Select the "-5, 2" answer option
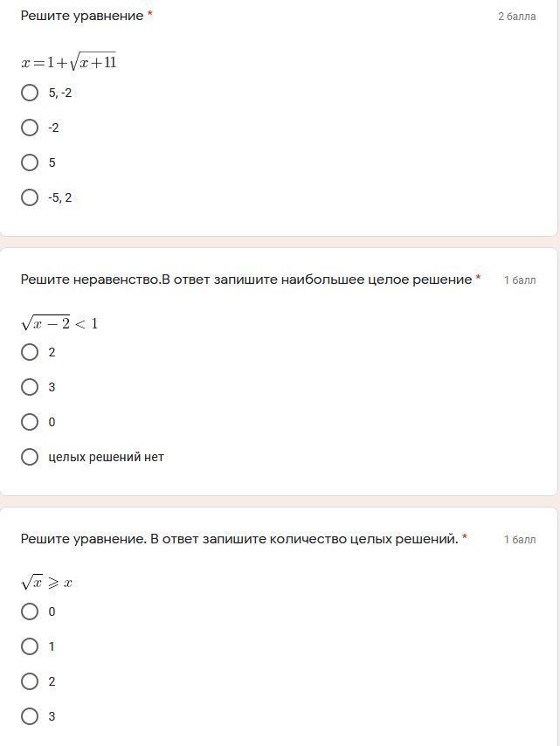Screen dimensions: 560x746 coord(30,197)
